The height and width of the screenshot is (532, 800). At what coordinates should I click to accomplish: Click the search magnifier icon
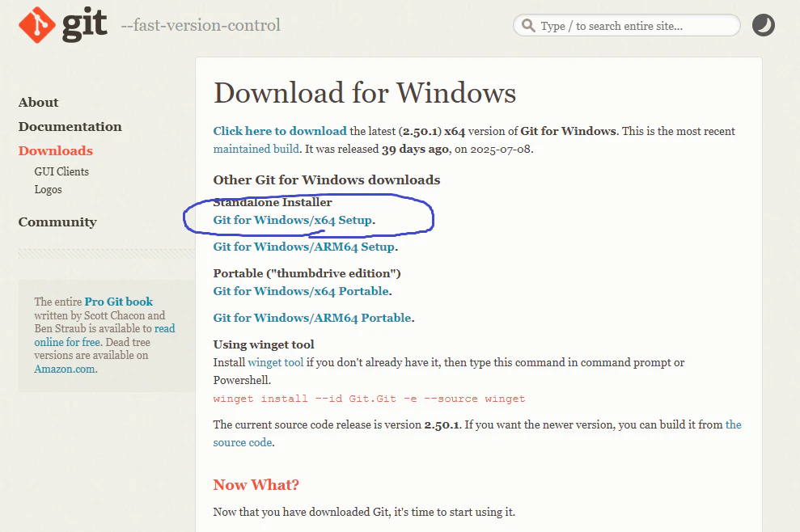tap(528, 26)
